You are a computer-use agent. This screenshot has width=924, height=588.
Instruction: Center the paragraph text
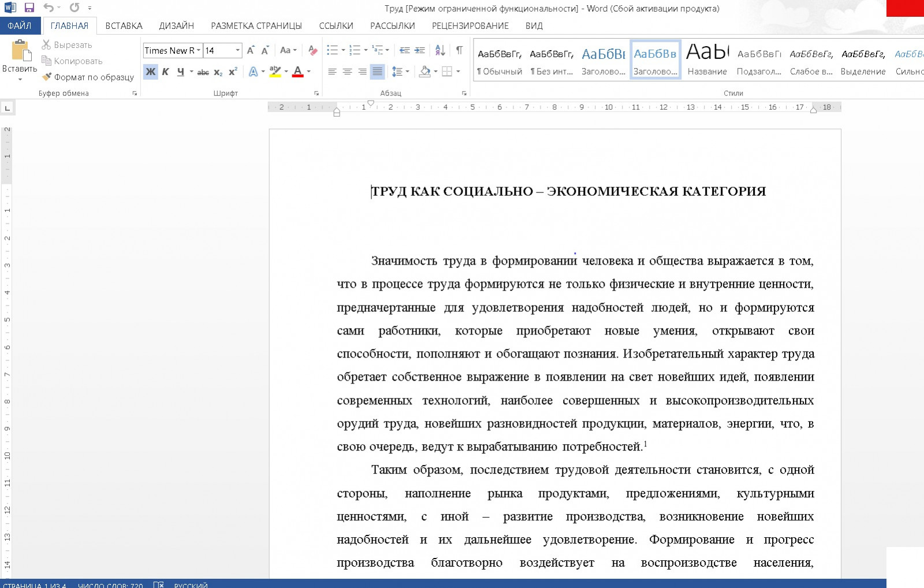point(347,72)
